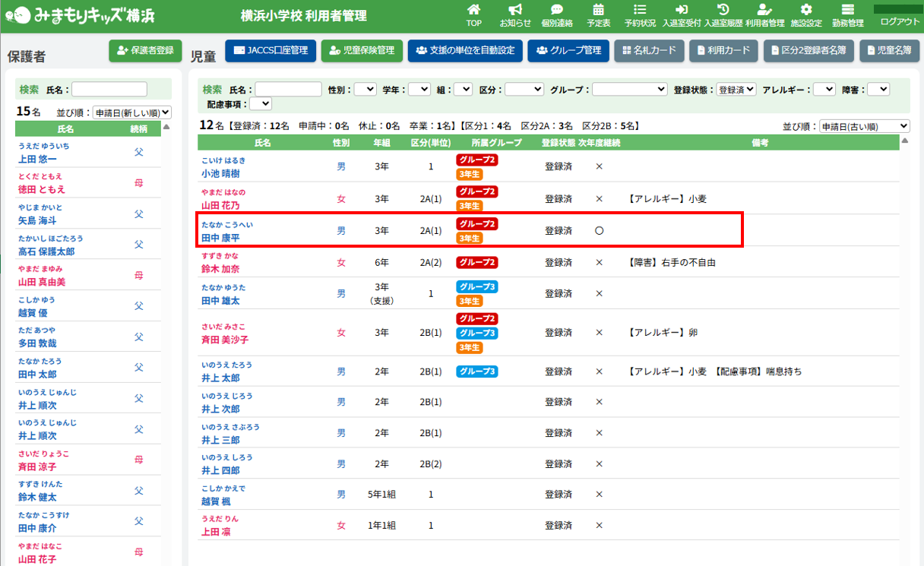Expand the 性別 filter dropdown
This screenshot has height=566, width=924.
coord(365,90)
